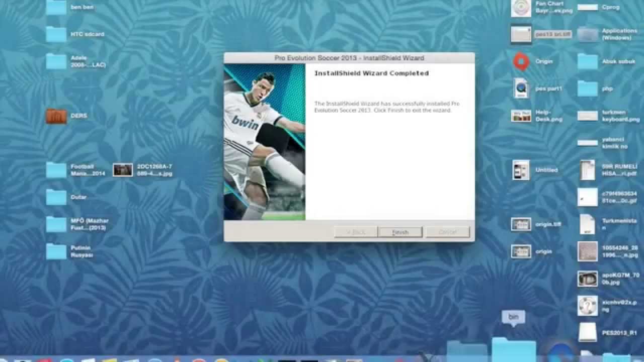Click the 'PES2013_R1' label text

619,333
